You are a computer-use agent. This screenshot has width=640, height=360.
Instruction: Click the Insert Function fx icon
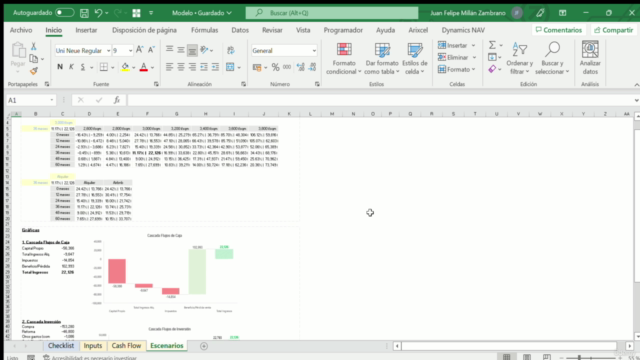tap(117, 100)
